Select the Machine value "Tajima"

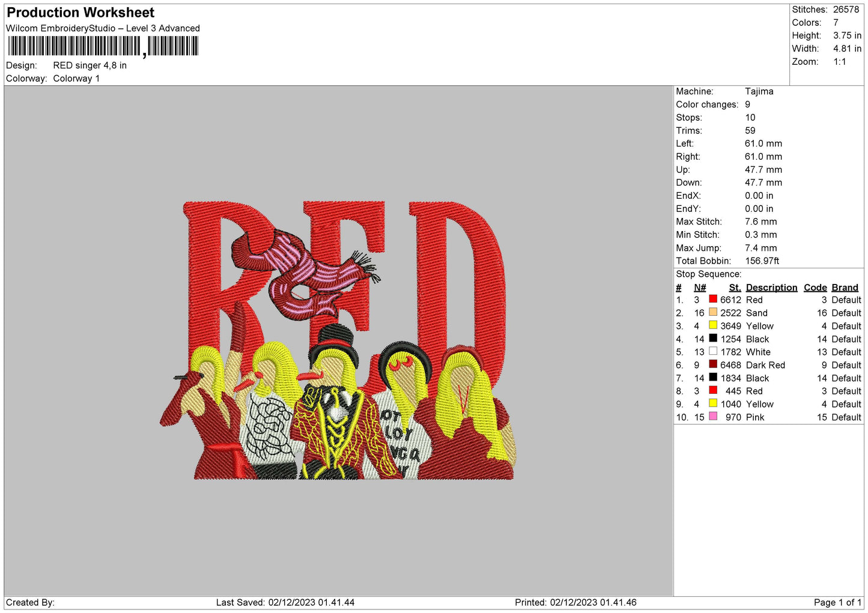(759, 91)
